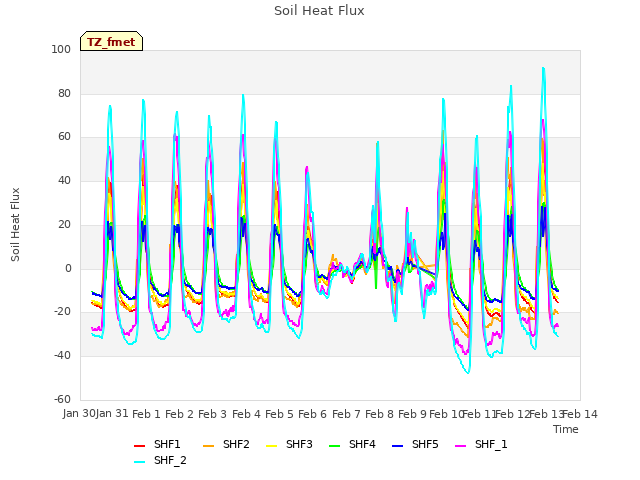Click the orange SHF2 legend swatch

[209, 446]
